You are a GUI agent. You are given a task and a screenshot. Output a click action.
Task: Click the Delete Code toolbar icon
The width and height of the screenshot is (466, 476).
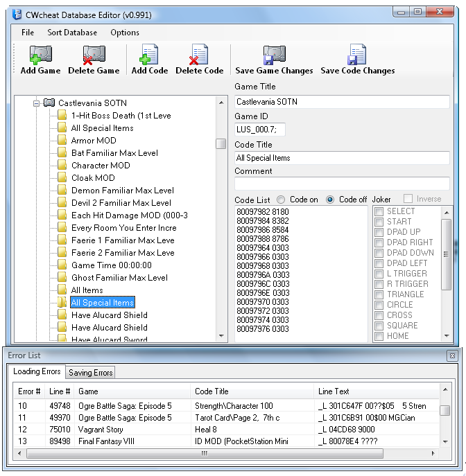point(198,54)
